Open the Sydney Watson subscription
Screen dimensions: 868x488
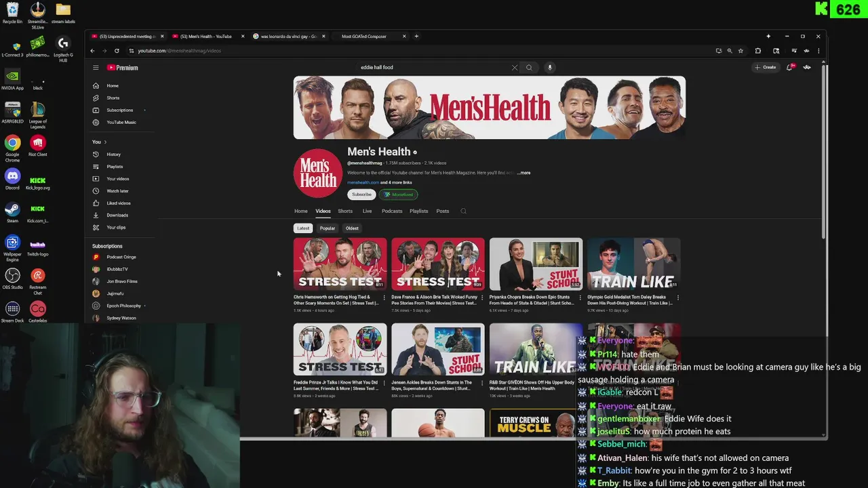coord(122,318)
